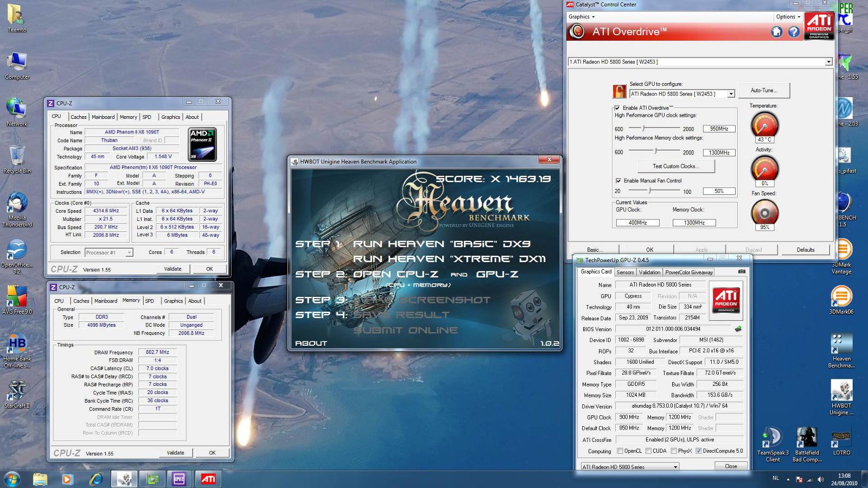Open the Validation tab in GPU-Z

coord(649,272)
